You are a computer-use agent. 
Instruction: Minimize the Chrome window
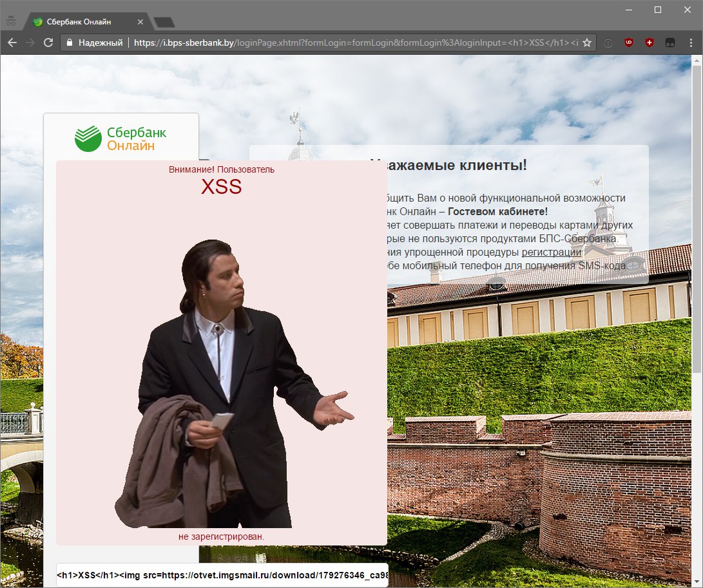click(x=629, y=10)
